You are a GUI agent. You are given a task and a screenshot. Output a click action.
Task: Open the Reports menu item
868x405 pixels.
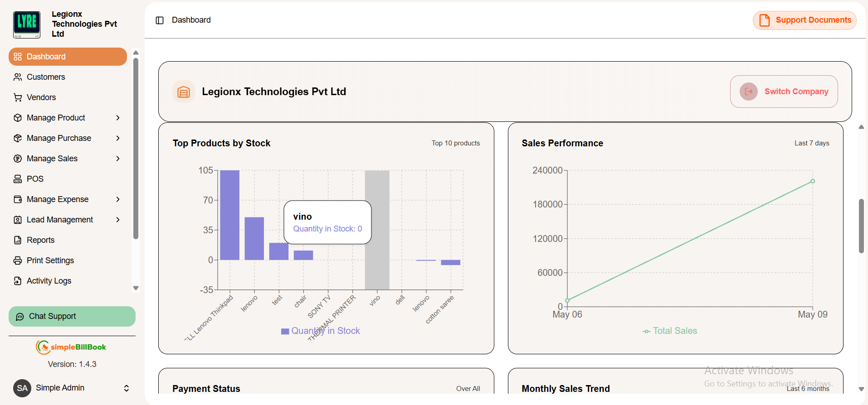[68, 240]
